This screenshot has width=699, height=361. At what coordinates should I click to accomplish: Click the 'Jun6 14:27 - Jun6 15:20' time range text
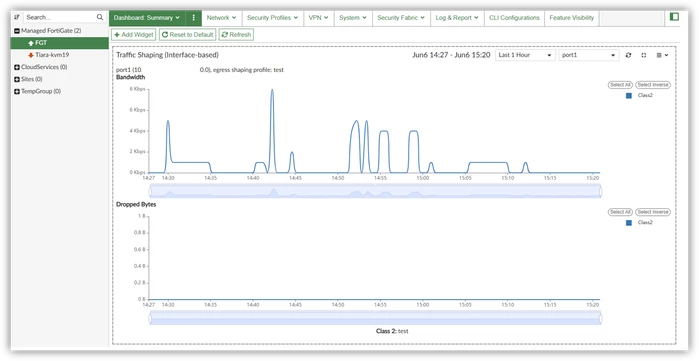click(451, 55)
